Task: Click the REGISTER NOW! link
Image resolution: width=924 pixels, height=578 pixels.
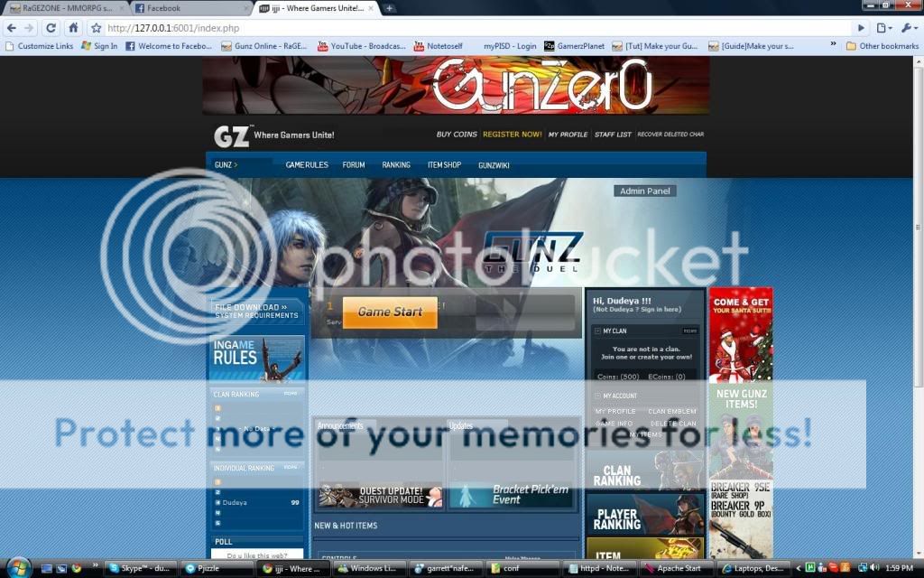Action: (x=512, y=135)
